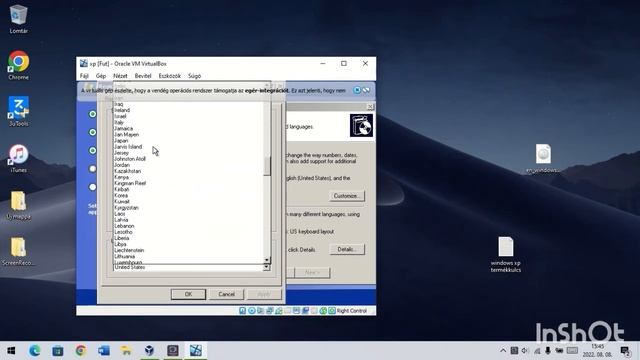Choose Japan from the country list
Screen dimensions: 640x360
121,141
